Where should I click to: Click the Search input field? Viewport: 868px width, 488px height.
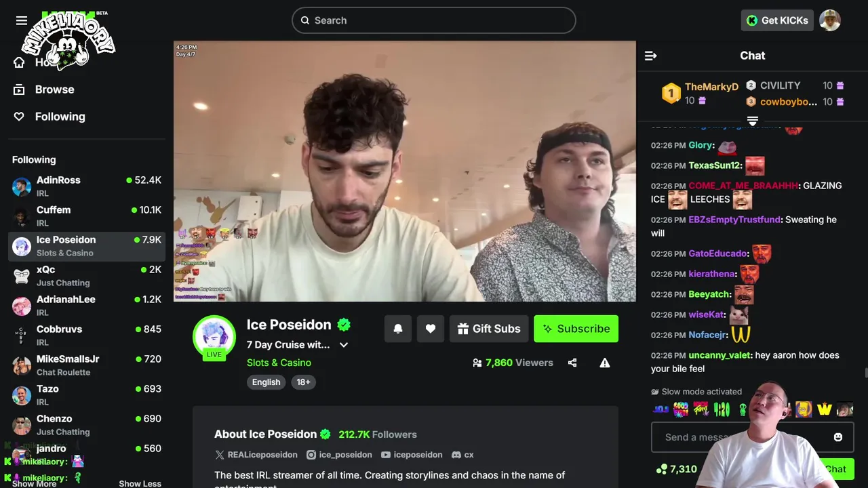click(434, 20)
